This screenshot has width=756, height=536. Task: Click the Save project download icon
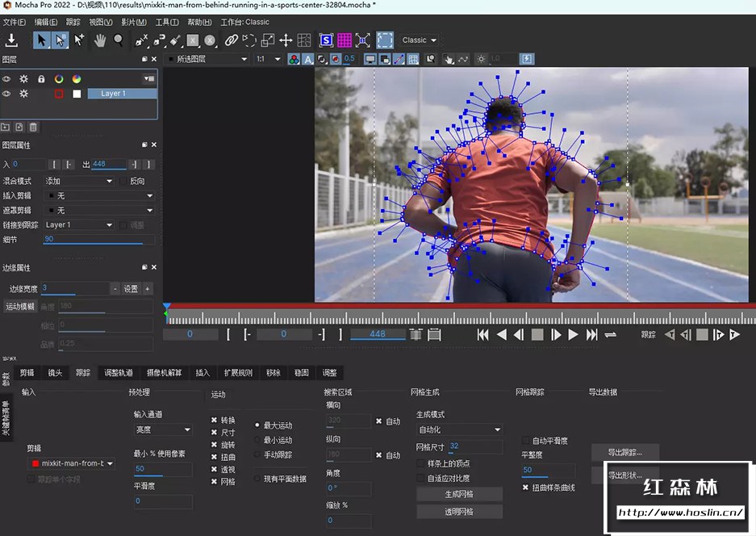click(12, 40)
